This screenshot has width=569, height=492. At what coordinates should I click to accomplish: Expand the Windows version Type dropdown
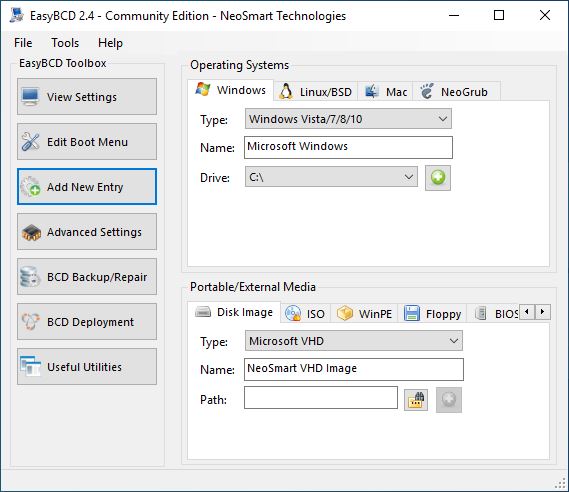click(x=348, y=119)
